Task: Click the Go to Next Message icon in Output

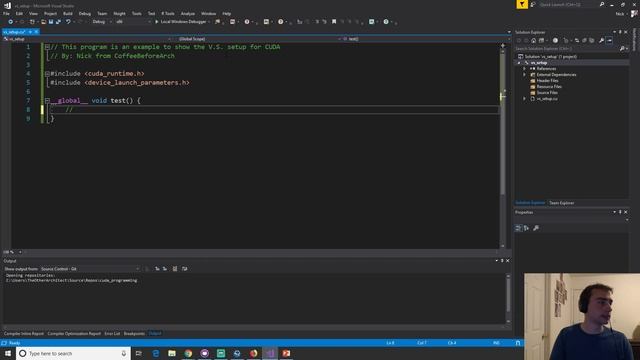Action: (x=165, y=269)
